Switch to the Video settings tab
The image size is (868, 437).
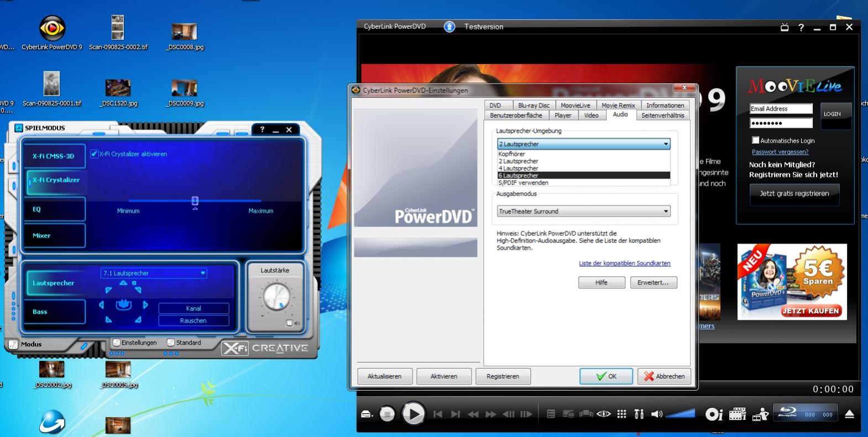pyautogui.click(x=592, y=115)
